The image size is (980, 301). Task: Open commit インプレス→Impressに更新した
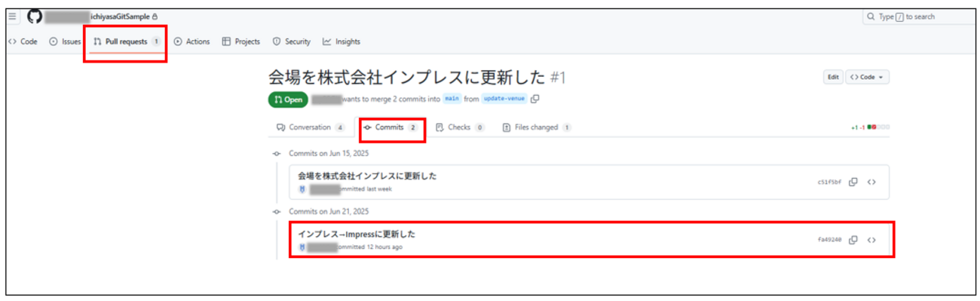click(x=356, y=234)
